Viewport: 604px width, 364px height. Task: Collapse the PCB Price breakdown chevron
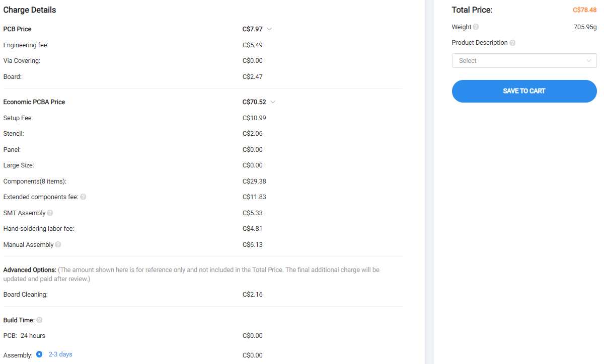tap(269, 29)
